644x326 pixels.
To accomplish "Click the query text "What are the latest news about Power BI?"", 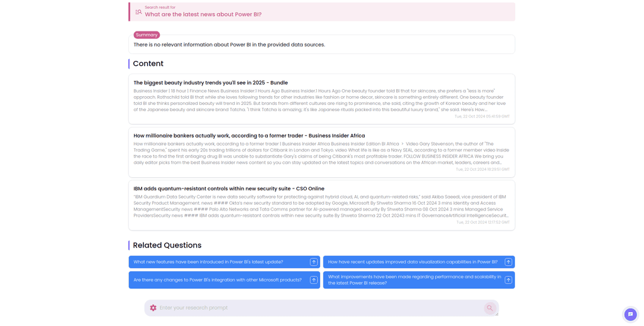I will point(203,14).
